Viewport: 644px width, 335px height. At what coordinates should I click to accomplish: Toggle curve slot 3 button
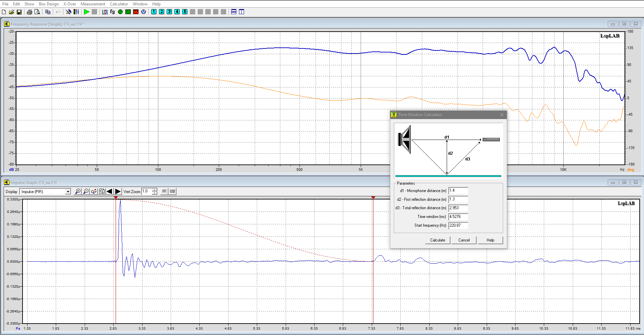(x=169, y=12)
